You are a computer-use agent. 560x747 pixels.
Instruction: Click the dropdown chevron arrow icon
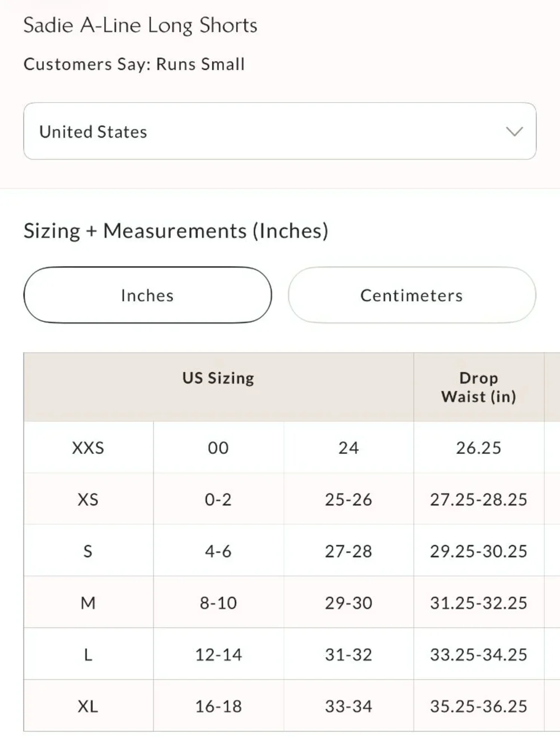click(x=514, y=132)
